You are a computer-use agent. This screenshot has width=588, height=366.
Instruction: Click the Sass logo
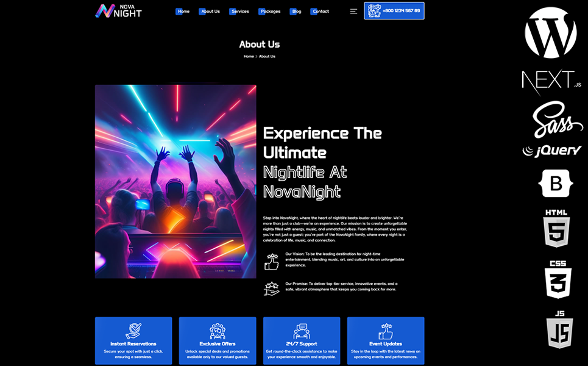pos(558,120)
